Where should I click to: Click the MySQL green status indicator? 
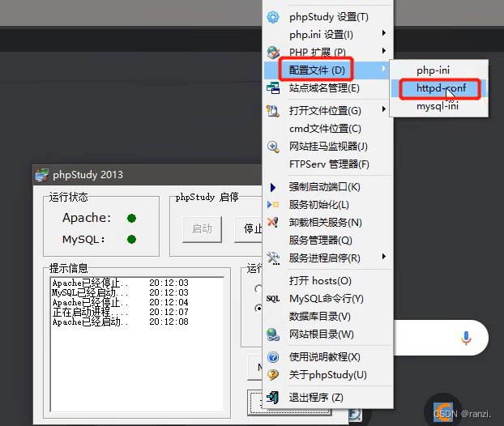[x=131, y=240]
